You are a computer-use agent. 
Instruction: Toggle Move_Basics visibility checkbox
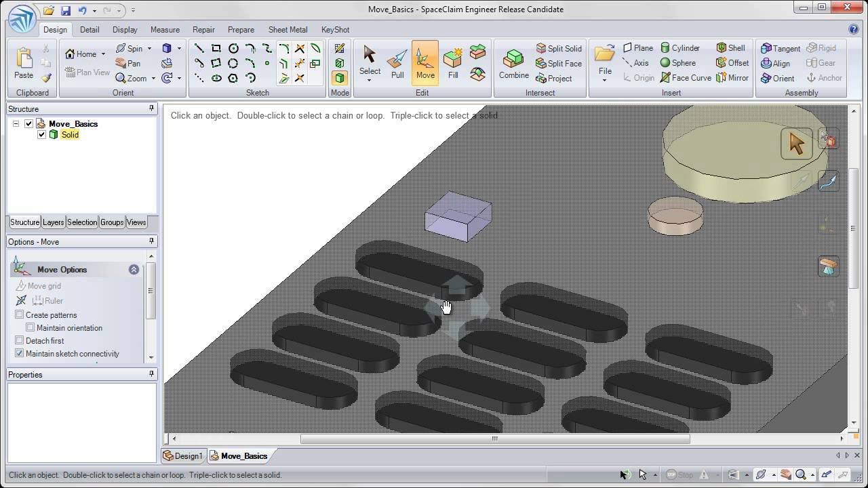(x=28, y=123)
